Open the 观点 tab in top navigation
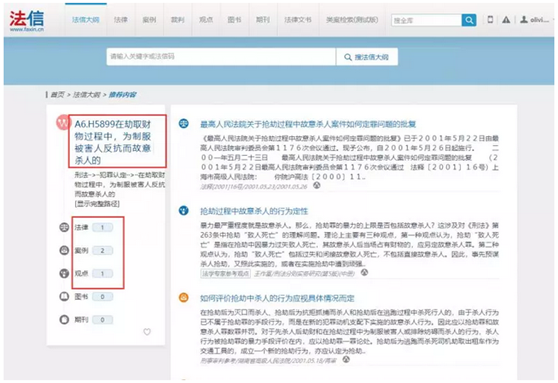The height and width of the screenshot is (383, 558). tap(206, 20)
